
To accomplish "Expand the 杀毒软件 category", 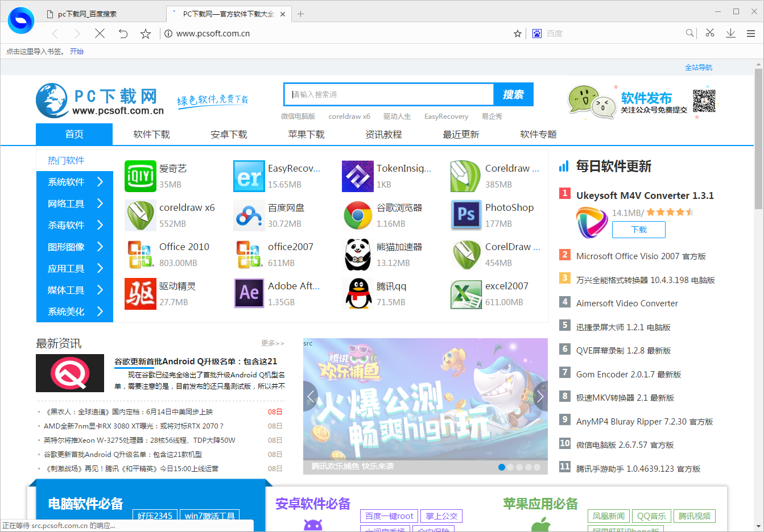I will click(75, 225).
